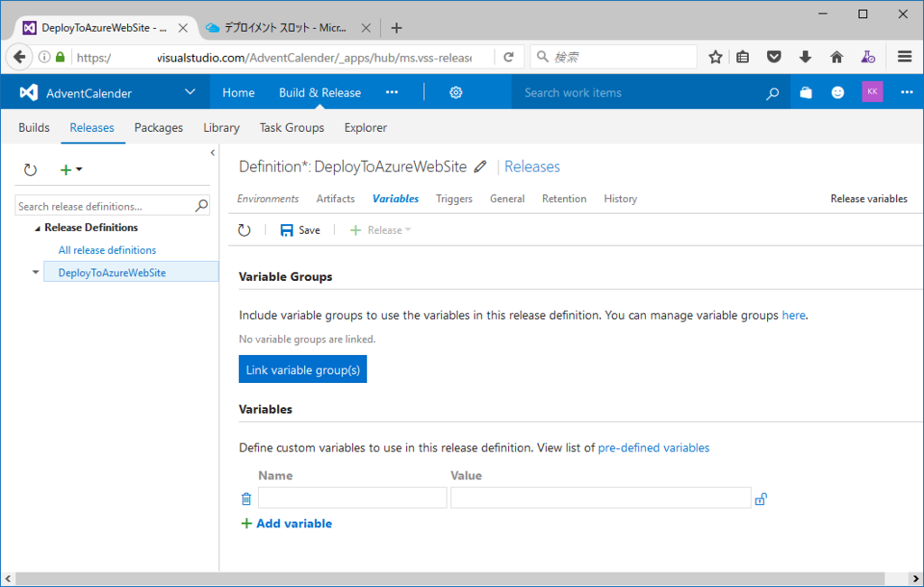Expand the DeployToAzureWebSite arrow dropdown
The height and width of the screenshot is (587, 924).
coord(35,272)
